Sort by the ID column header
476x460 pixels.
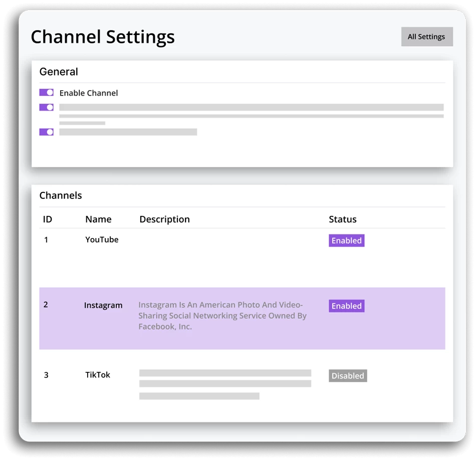(x=48, y=219)
